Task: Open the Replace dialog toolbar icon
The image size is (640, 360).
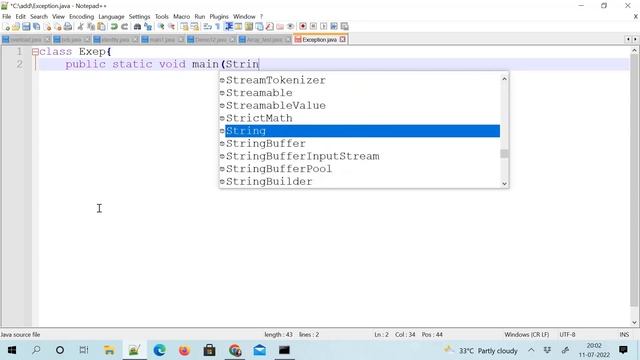Action: coord(148,27)
